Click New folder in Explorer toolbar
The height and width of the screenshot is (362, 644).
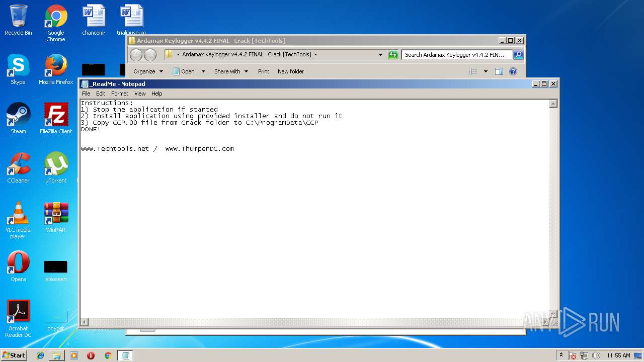291,71
